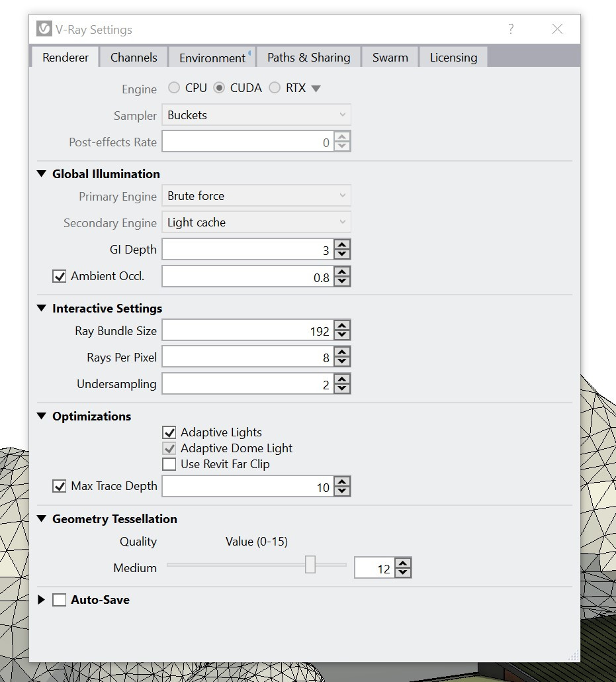This screenshot has height=682, width=616.
Task: Click the tessellation quality slider handle
Action: click(x=310, y=565)
